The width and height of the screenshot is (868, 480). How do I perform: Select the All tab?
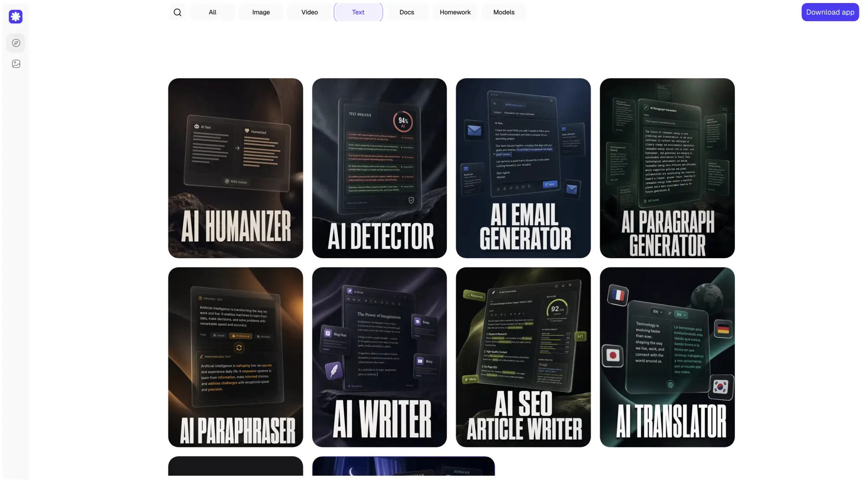pos(213,12)
